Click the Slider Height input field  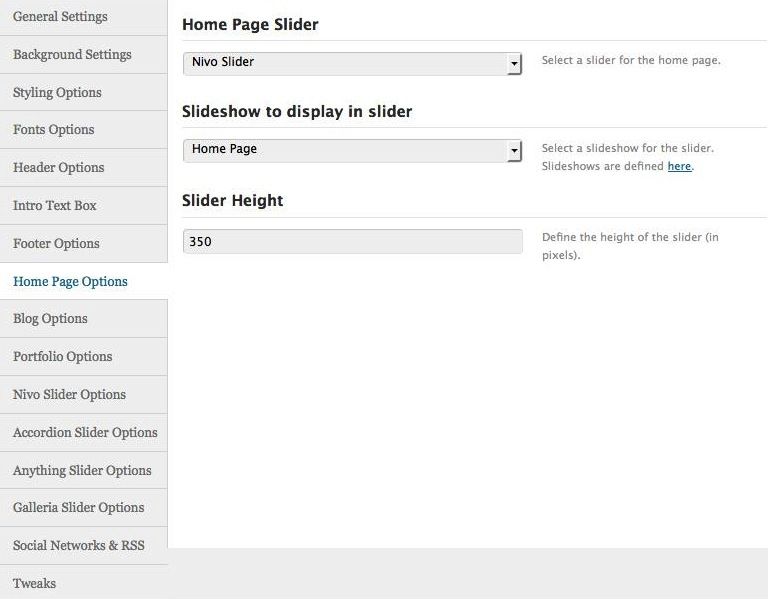tap(352, 241)
